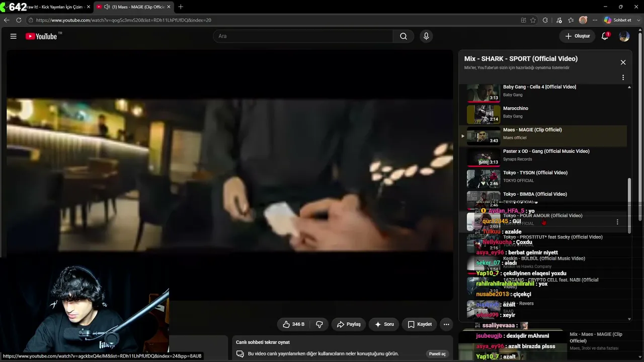Click the Canlı sohbeti tekrar oynat heading
Viewport: 644px width, 362px height.
click(x=263, y=342)
